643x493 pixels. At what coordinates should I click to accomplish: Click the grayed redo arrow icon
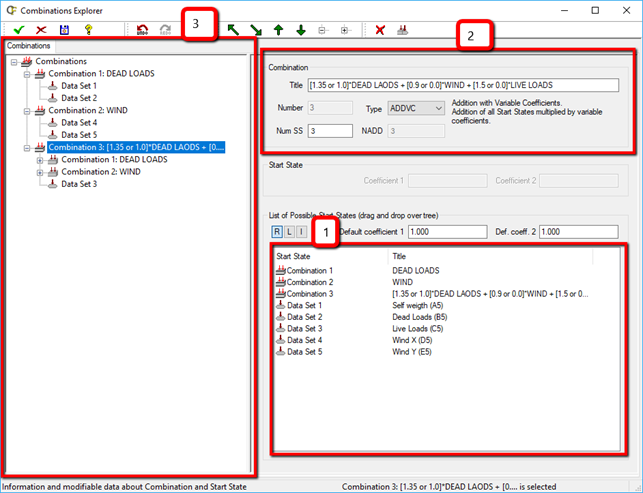(165, 30)
